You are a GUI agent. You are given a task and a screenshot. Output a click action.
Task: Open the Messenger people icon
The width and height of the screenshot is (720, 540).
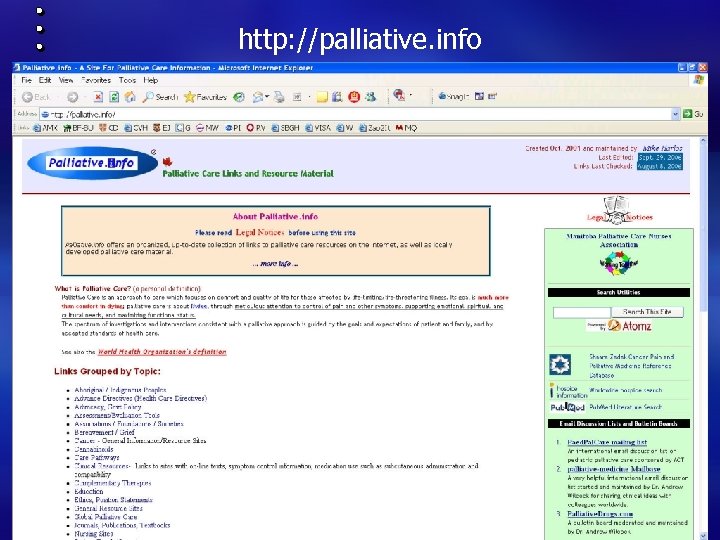(371, 97)
